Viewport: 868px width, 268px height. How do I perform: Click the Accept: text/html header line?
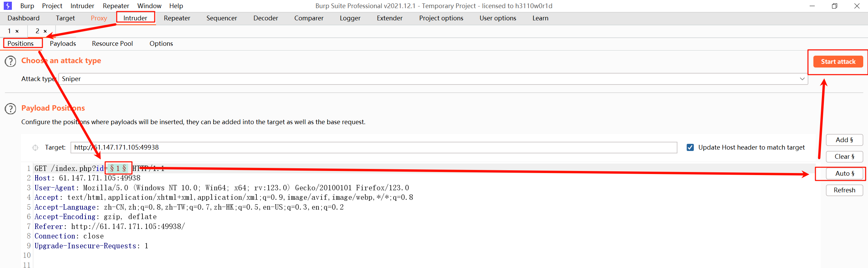(224, 197)
